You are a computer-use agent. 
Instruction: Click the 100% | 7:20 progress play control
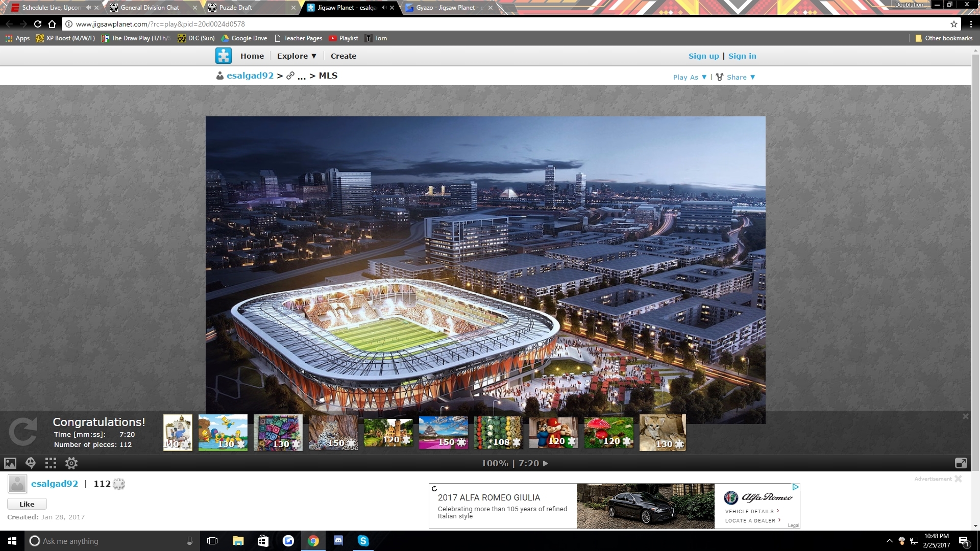pos(514,463)
